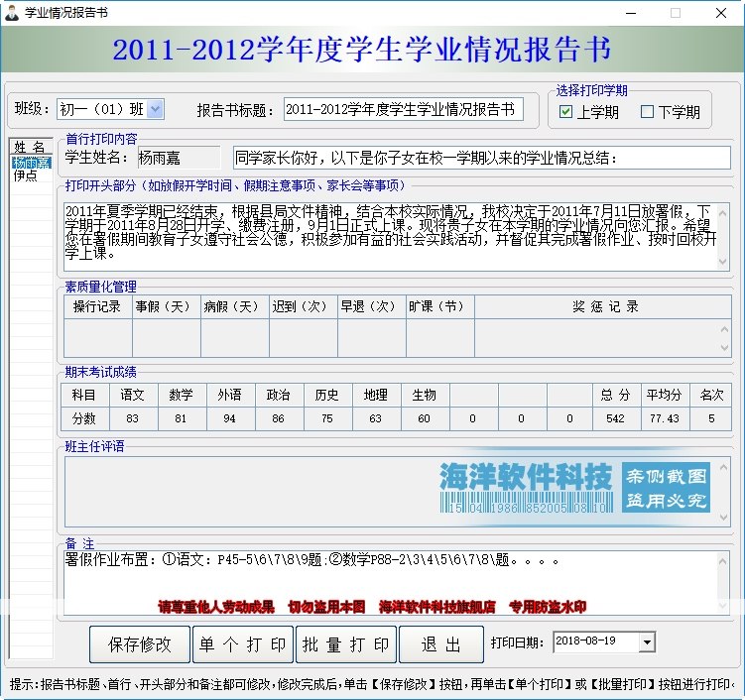The width and height of the screenshot is (745, 700).
Task: Click the 批量打印 button
Action: [x=346, y=644]
